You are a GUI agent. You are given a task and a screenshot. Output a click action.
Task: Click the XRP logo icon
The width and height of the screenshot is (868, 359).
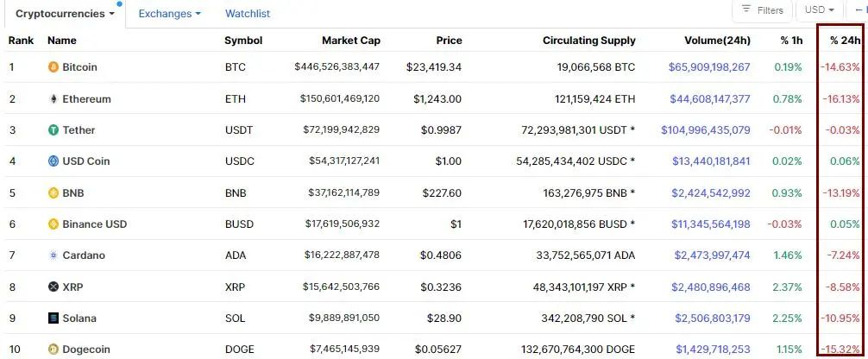pyautogui.click(x=53, y=287)
